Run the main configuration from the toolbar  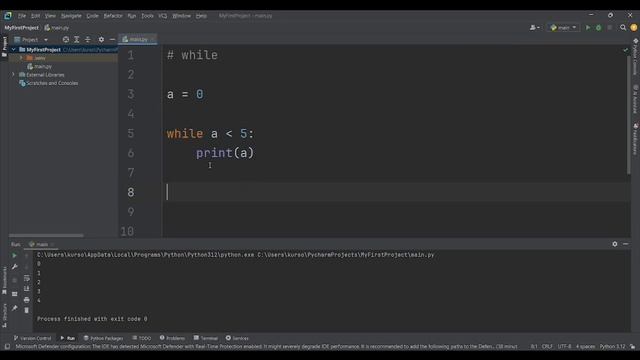[588, 28]
